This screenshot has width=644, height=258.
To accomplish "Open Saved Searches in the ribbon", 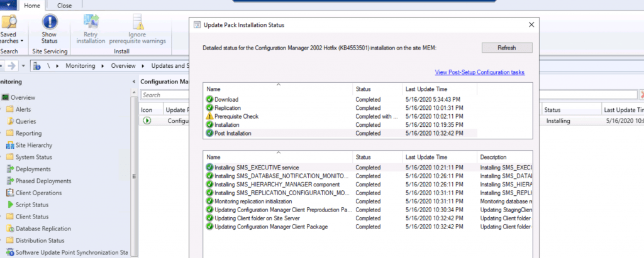I will pyautogui.click(x=9, y=30).
